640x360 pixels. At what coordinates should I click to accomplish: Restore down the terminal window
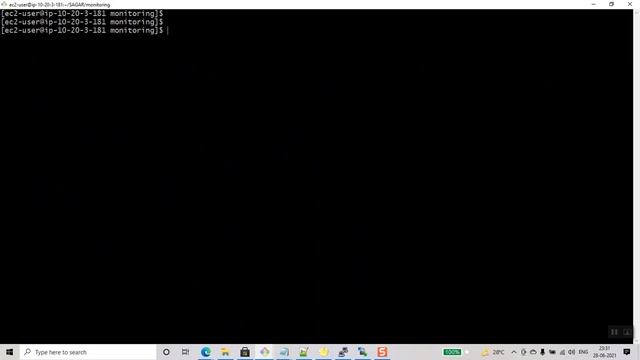(611, 4)
